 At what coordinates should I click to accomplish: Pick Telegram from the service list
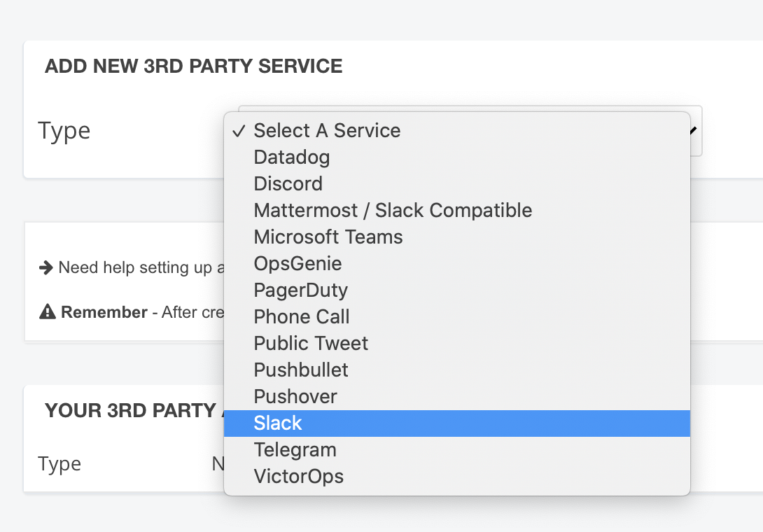coord(295,450)
